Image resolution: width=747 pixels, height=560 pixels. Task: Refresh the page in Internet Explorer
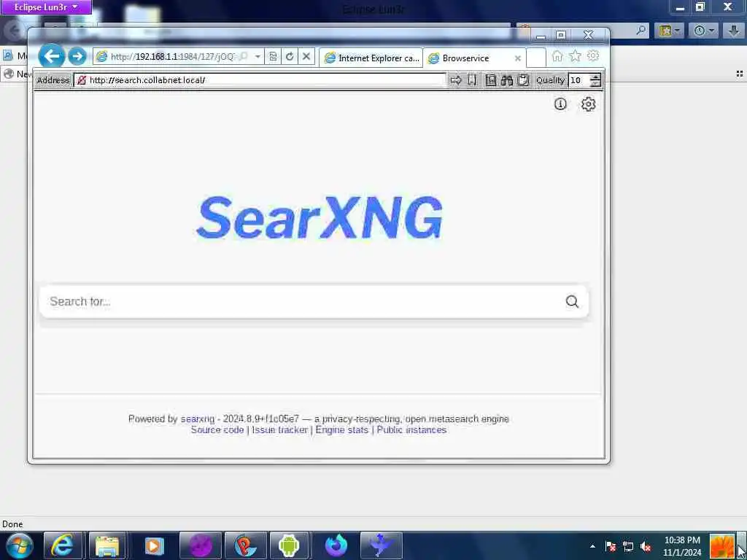pyautogui.click(x=290, y=57)
